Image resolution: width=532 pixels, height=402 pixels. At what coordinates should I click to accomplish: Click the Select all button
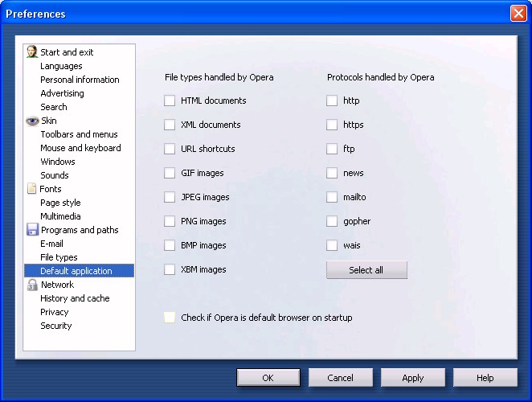pyautogui.click(x=366, y=270)
